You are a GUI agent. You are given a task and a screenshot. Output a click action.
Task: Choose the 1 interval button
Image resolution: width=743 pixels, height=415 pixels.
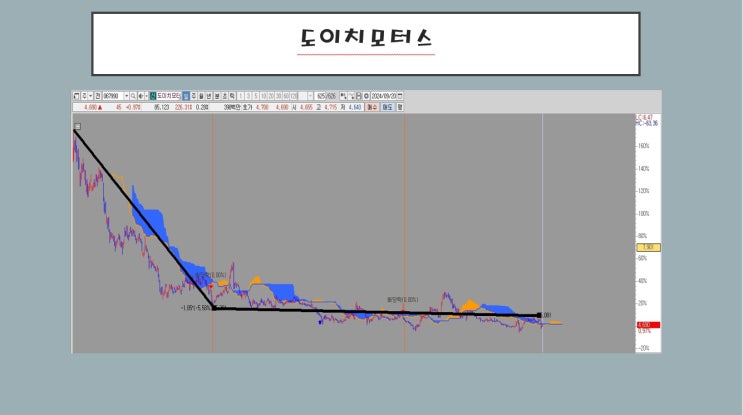click(241, 96)
